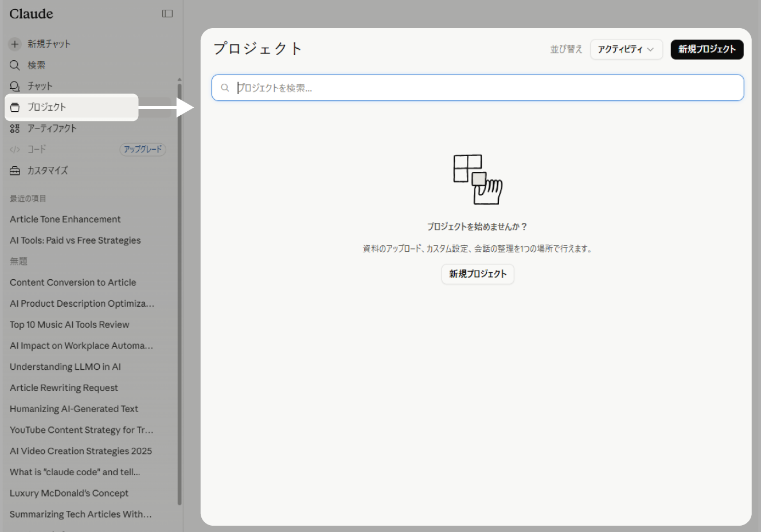The height and width of the screenshot is (532, 761).
Task: Focus the プロジェクトを検索 search field
Action: click(478, 88)
